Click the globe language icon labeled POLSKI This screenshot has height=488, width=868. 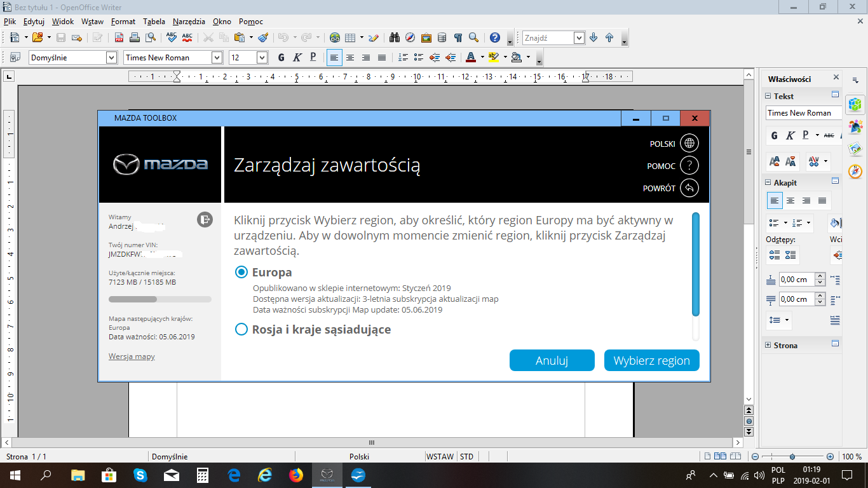[x=689, y=144]
